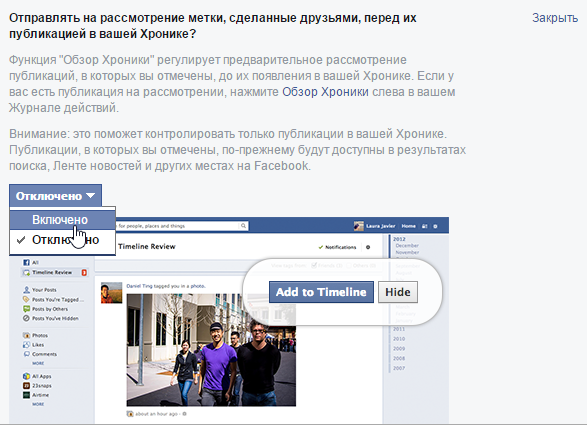This screenshot has width=587, height=426.
Task: Jump to November in the timeline
Action: [407, 252]
